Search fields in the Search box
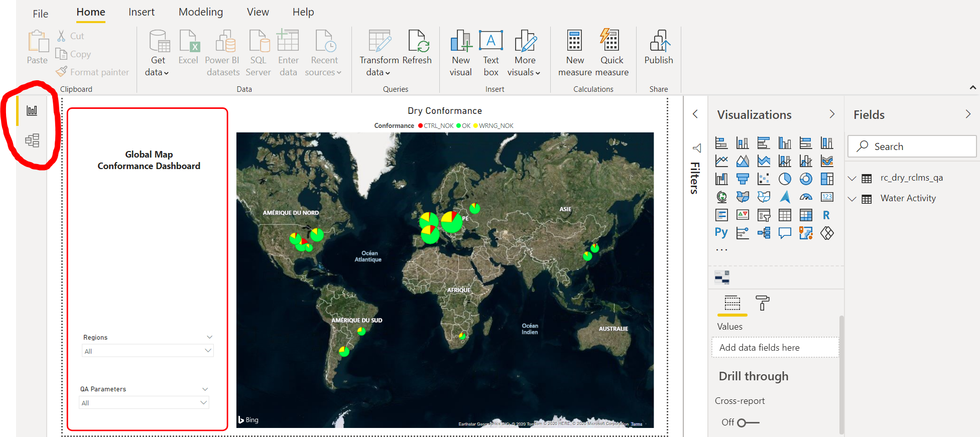The height and width of the screenshot is (437, 980). point(912,147)
